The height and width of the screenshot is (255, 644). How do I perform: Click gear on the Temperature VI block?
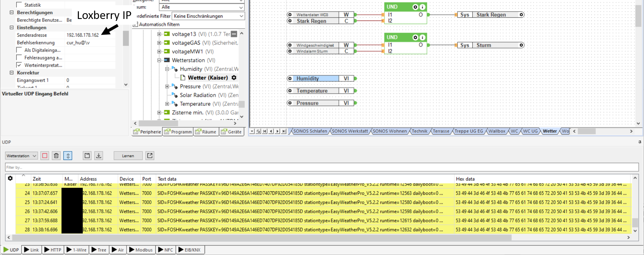tap(290, 91)
